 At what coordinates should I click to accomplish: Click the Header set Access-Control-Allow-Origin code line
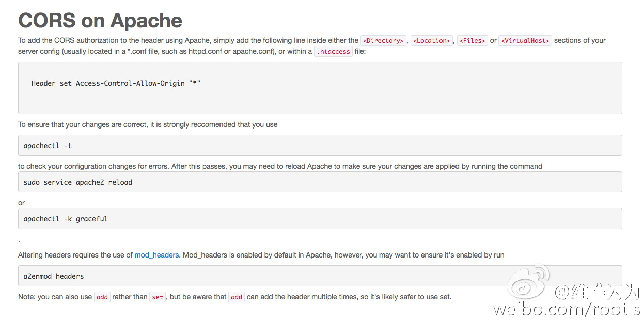pyautogui.click(x=116, y=83)
